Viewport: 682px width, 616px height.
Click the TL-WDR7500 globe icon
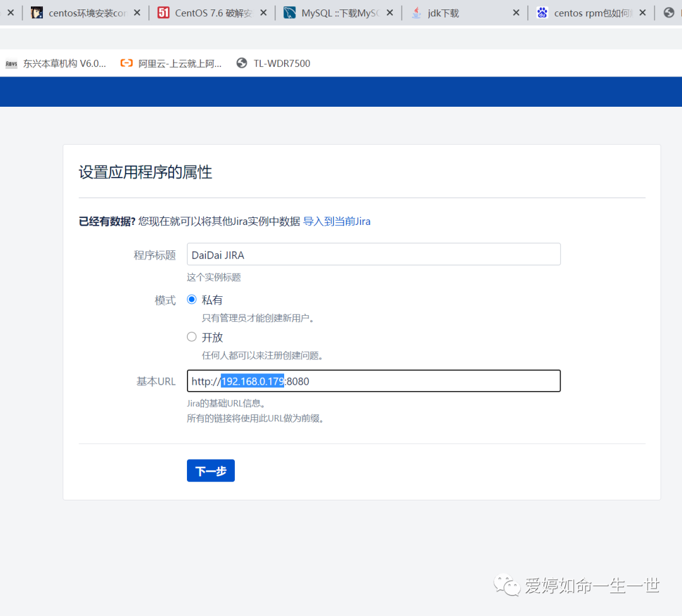(x=242, y=63)
